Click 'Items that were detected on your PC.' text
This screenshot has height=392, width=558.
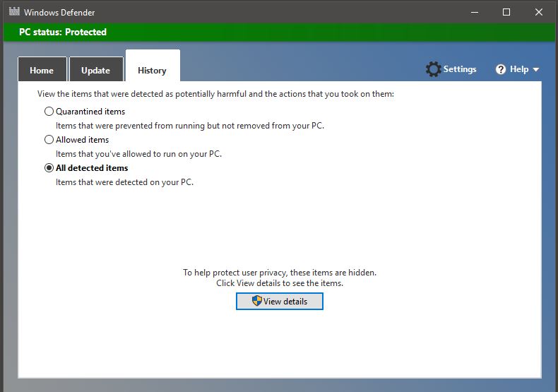click(x=124, y=182)
